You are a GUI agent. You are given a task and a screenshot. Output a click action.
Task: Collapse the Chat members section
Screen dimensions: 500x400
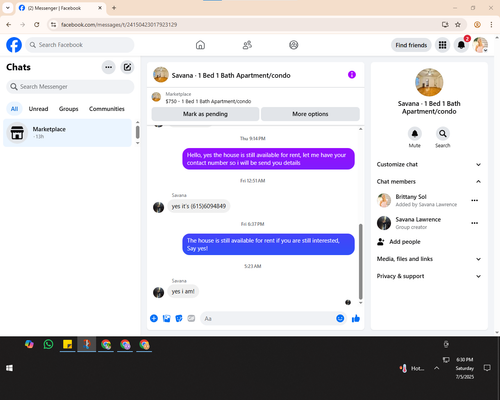pos(429,181)
